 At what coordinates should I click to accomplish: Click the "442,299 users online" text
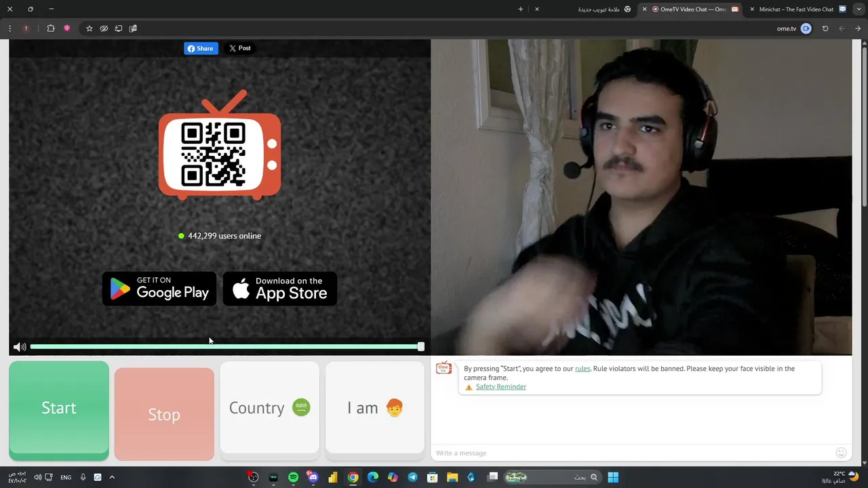pos(224,236)
